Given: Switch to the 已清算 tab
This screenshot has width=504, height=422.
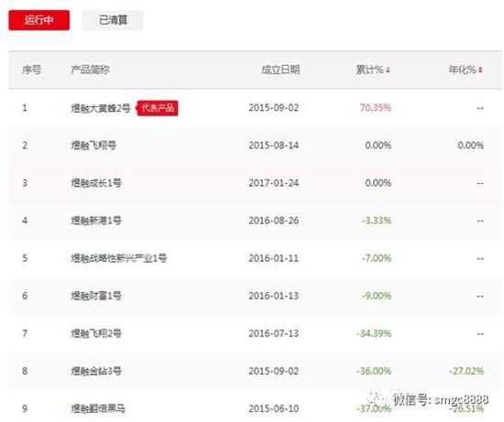Looking at the screenshot, I should point(113,20).
